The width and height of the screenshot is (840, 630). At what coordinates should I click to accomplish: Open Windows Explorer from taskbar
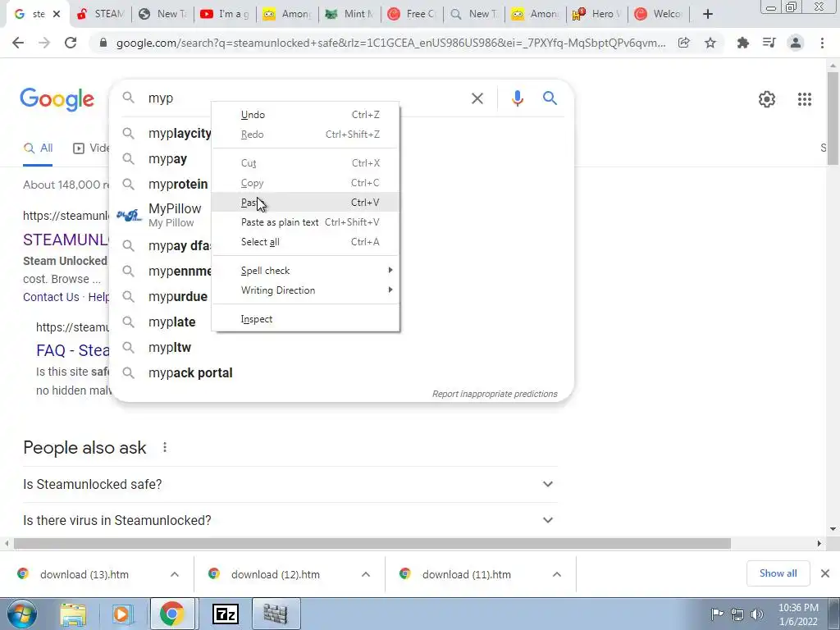coord(73,614)
